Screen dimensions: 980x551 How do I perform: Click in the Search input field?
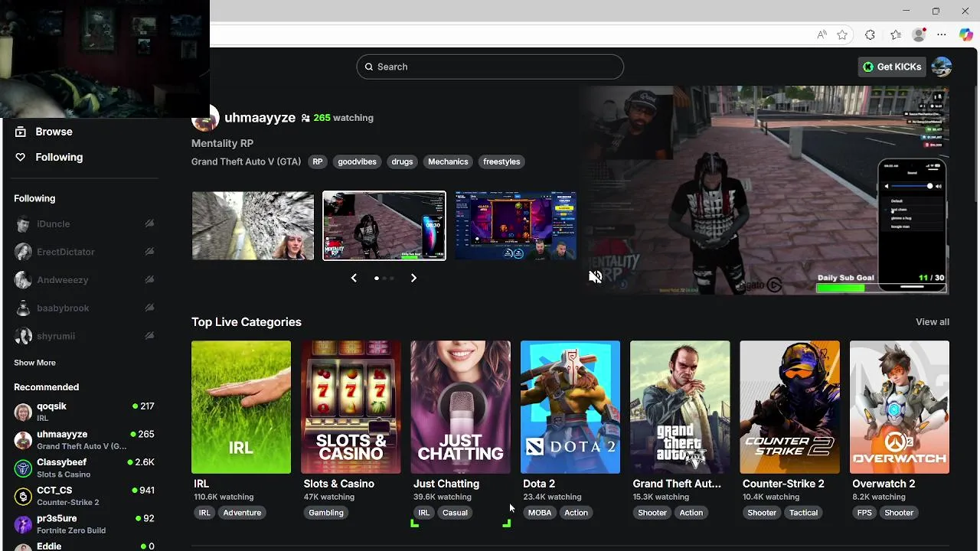pyautogui.click(x=490, y=67)
